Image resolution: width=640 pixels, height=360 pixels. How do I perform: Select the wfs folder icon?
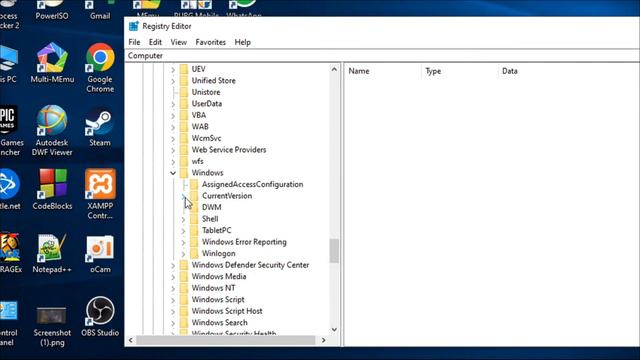(184, 161)
